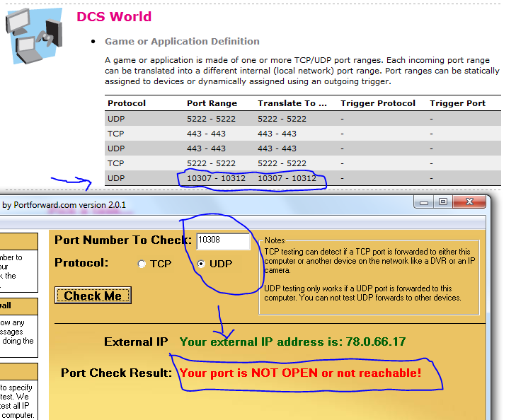Click the 10307 - 10312 Port Range cell
Image resolution: width=516 pixels, height=420 pixels.
point(216,178)
